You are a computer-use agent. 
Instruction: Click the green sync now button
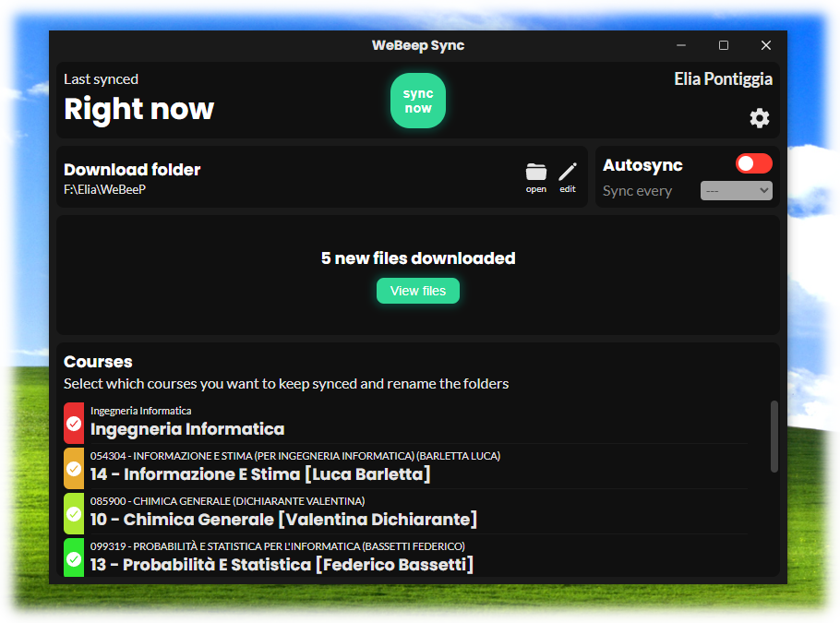418,101
